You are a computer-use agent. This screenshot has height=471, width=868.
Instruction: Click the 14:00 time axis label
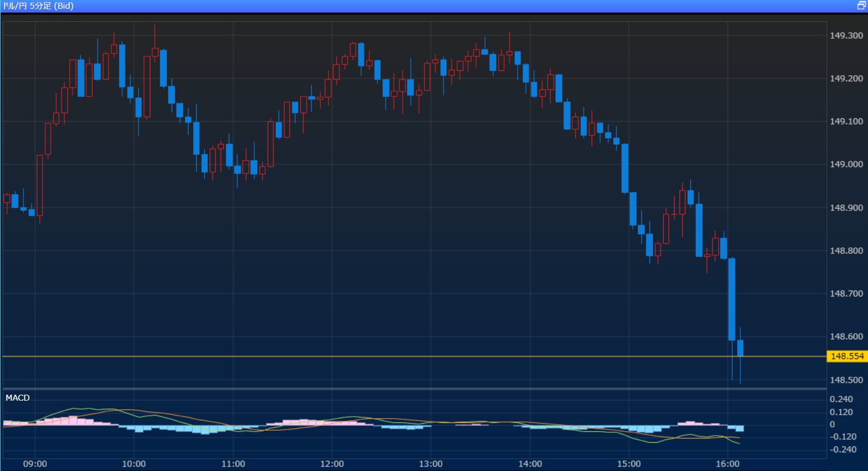click(x=530, y=464)
